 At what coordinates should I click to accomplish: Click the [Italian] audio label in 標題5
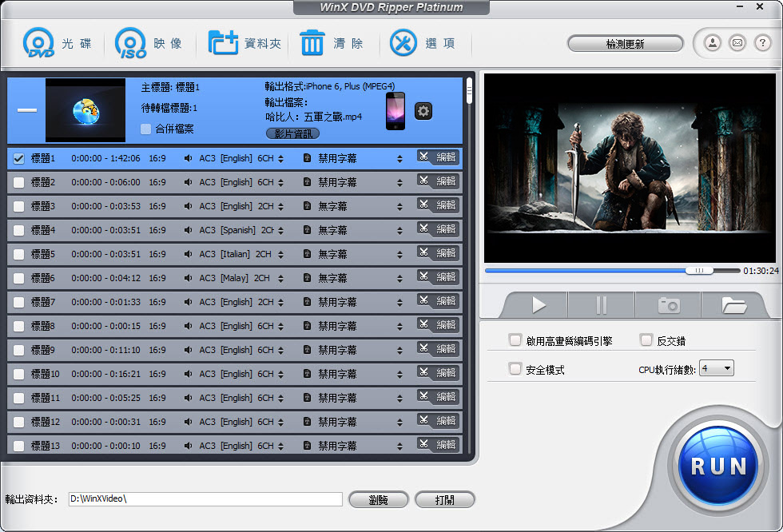235,254
